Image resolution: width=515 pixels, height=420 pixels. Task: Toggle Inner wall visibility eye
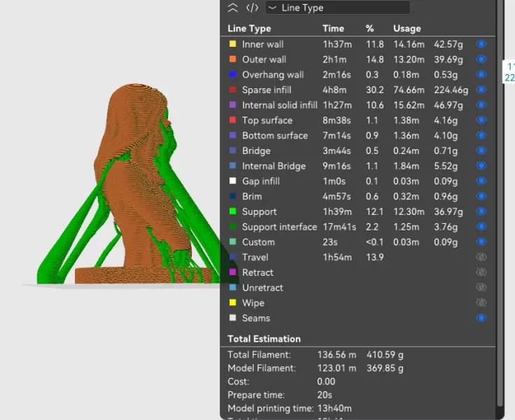pos(481,44)
